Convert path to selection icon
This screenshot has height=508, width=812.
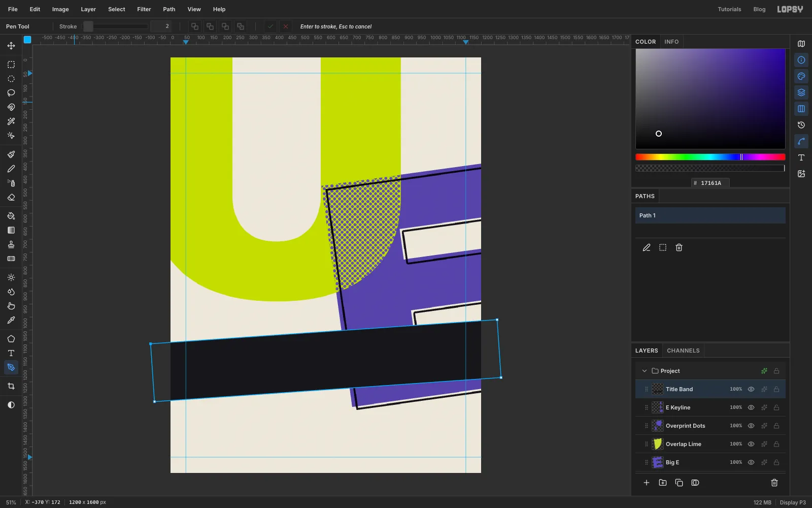pos(663,247)
